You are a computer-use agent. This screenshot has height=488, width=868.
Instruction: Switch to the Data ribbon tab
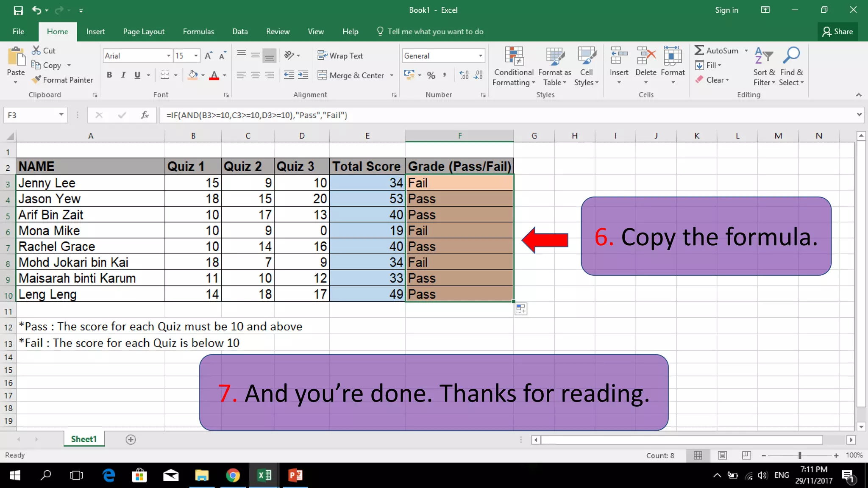click(x=240, y=31)
